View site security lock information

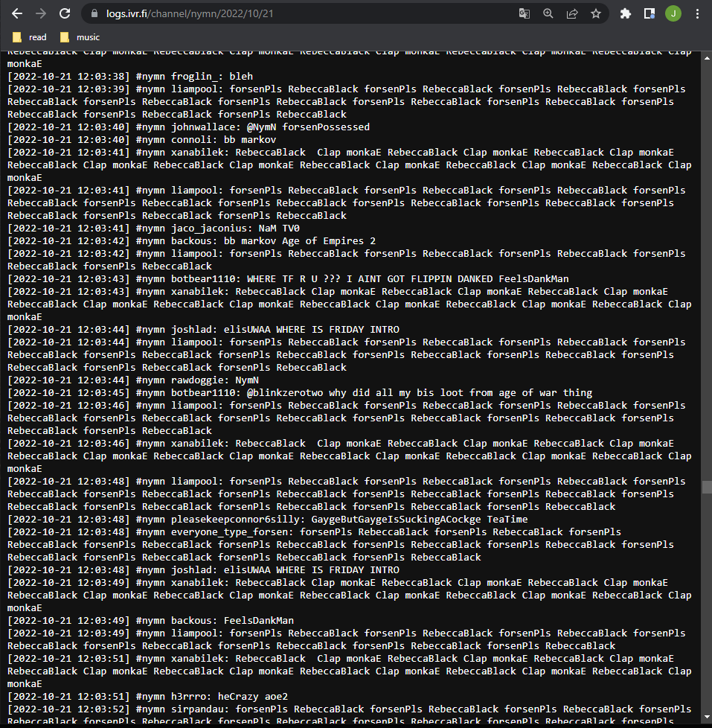coord(94,13)
